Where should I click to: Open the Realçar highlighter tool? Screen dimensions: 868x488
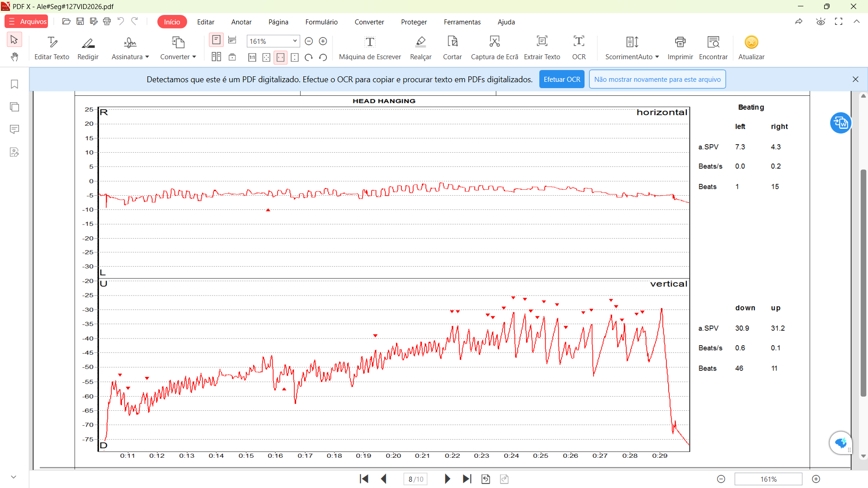pos(420,47)
